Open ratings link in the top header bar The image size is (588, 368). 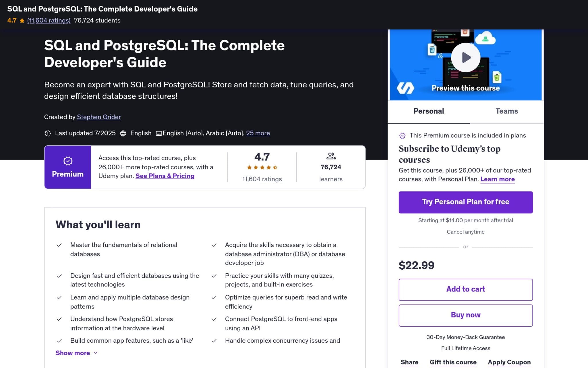(49, 20)
